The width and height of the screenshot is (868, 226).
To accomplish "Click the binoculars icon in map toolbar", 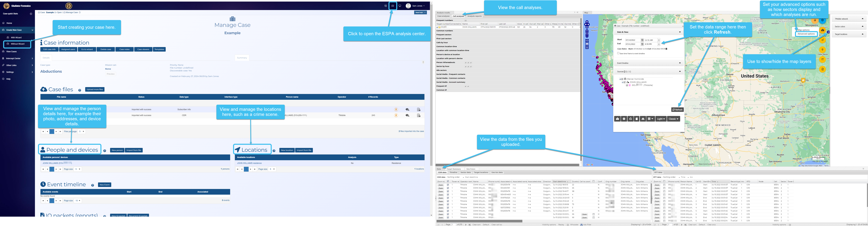I will coord(643,119).
